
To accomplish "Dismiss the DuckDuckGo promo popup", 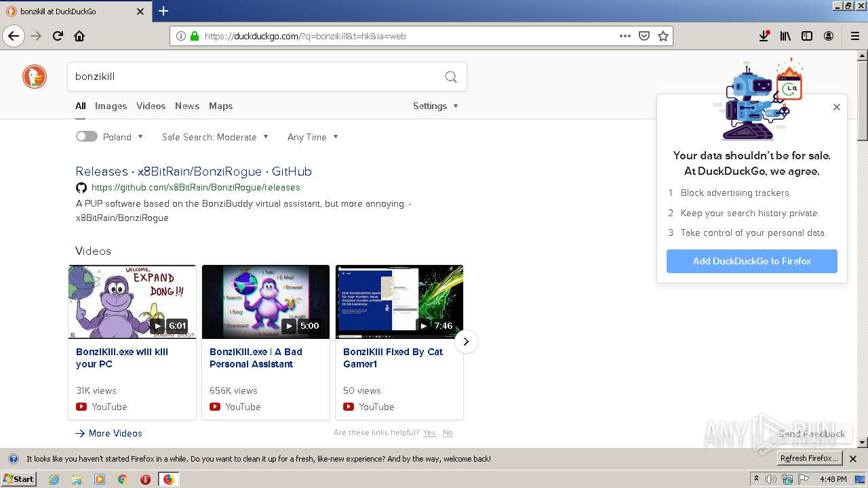I will [837, 107].
